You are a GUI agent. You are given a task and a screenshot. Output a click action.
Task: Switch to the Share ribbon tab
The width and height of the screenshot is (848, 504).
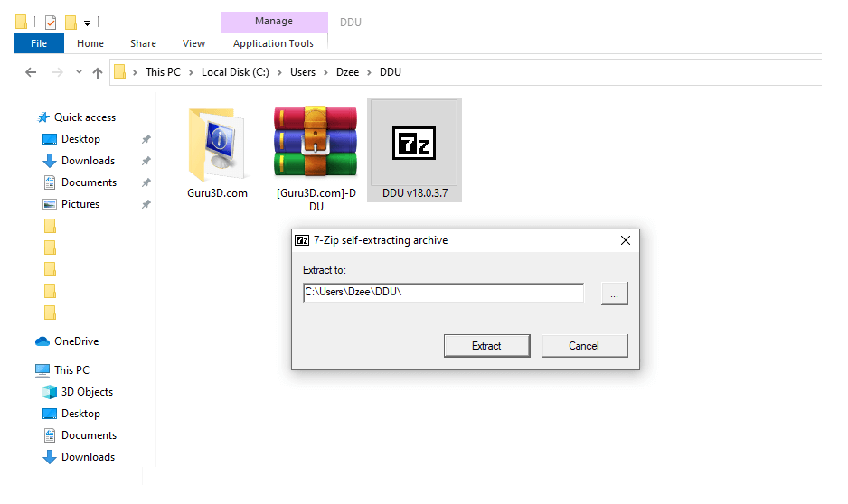(x=143, y=43)
